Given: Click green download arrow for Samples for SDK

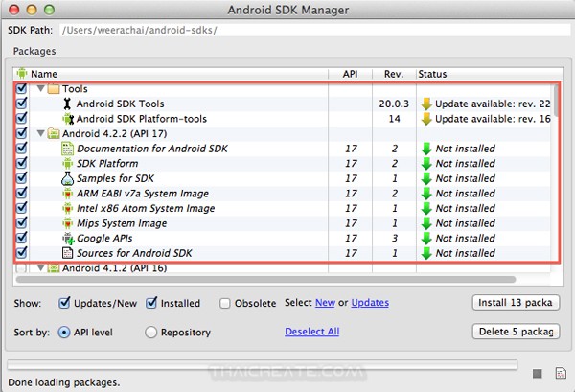Looking at the screenshot, I should (426, 178).
